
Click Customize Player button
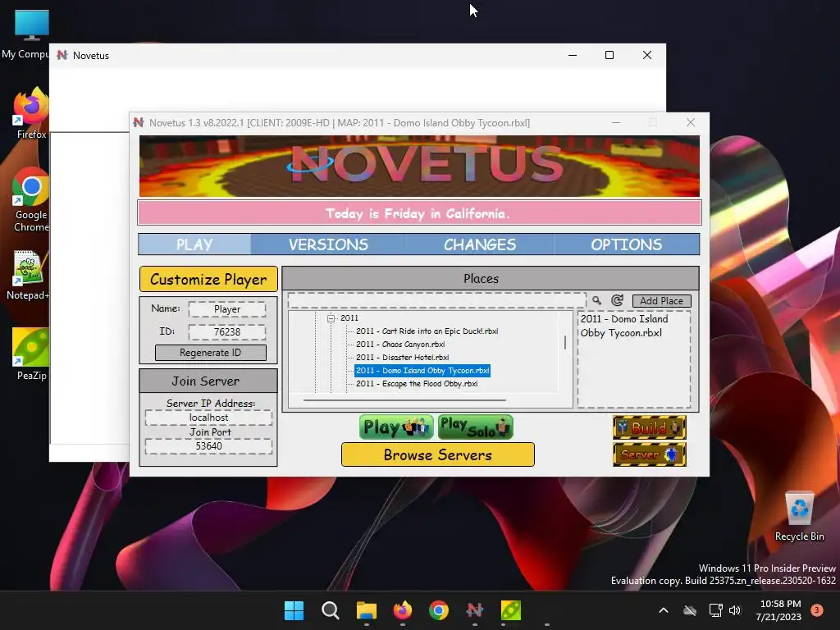pyautogui.click(x=208, y=279)
